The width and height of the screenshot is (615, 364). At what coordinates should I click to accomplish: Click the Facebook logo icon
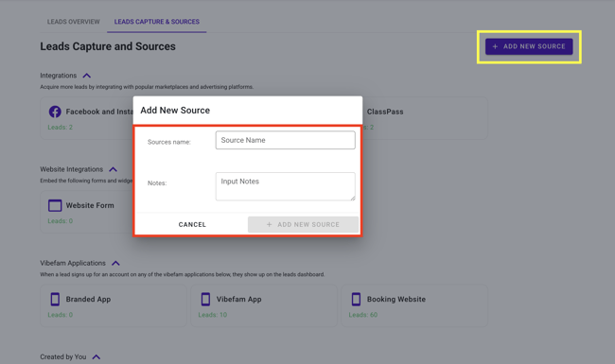(55, 112)
